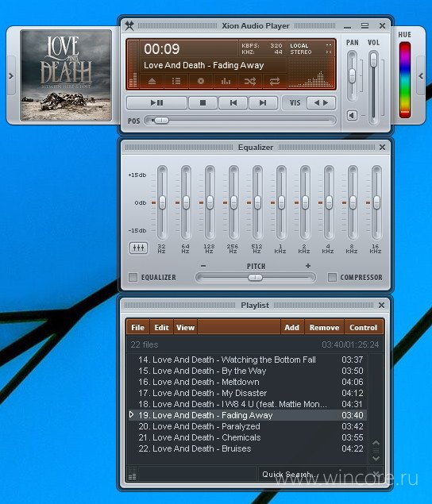The height and width of the screenshot is (504, 432).
Task: Open Xion menu logo icon in title bar
Action: pyautogui.click(x=129, y=25)
